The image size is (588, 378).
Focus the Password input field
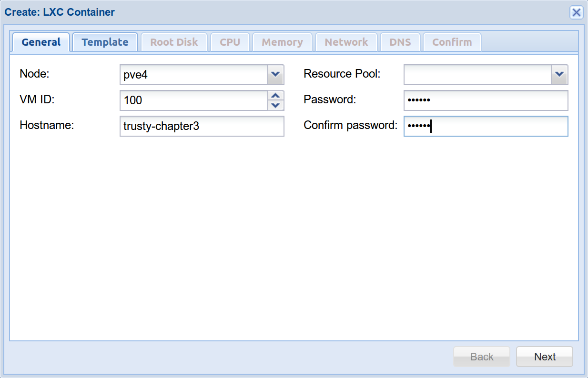(x=486, y=100)
